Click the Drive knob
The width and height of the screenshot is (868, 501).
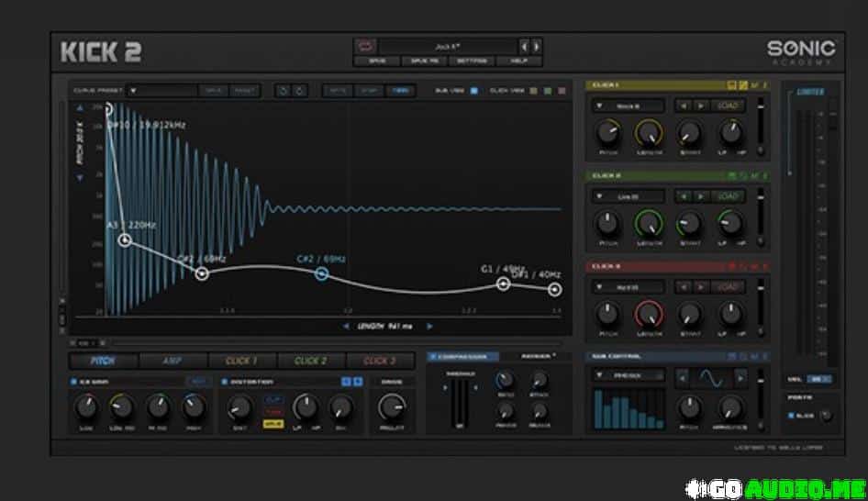pyautogui.click(x=392, y=407)
